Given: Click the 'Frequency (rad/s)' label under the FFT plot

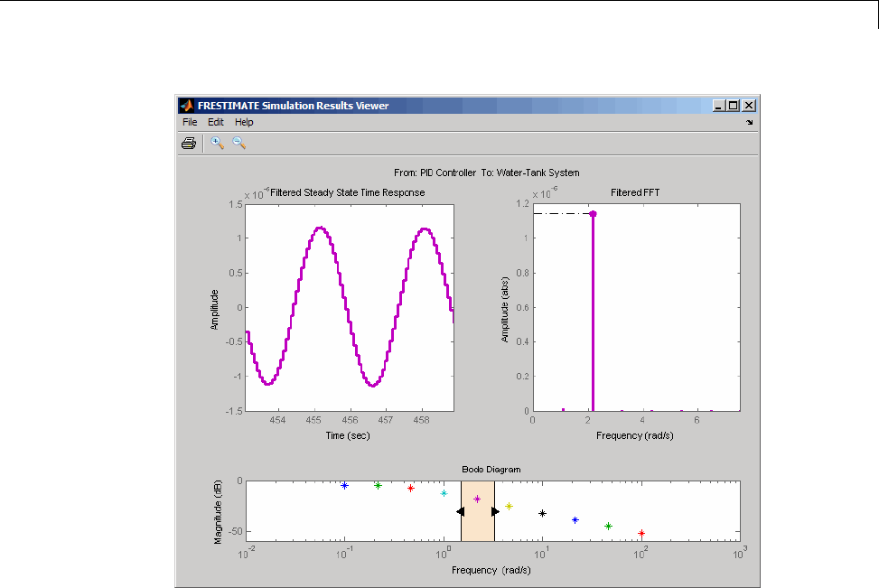Looking at the screenshot, I should pos(634,435).
